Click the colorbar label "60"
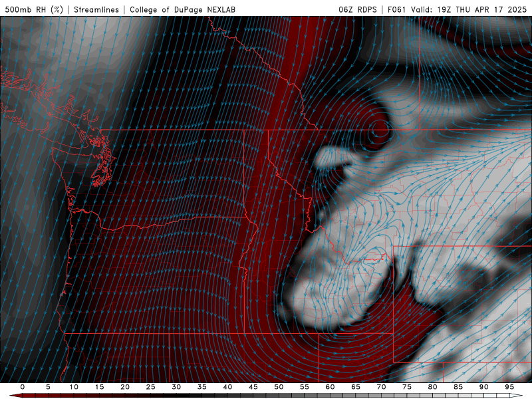Screen dimensions: 532x399 (330, 387)
